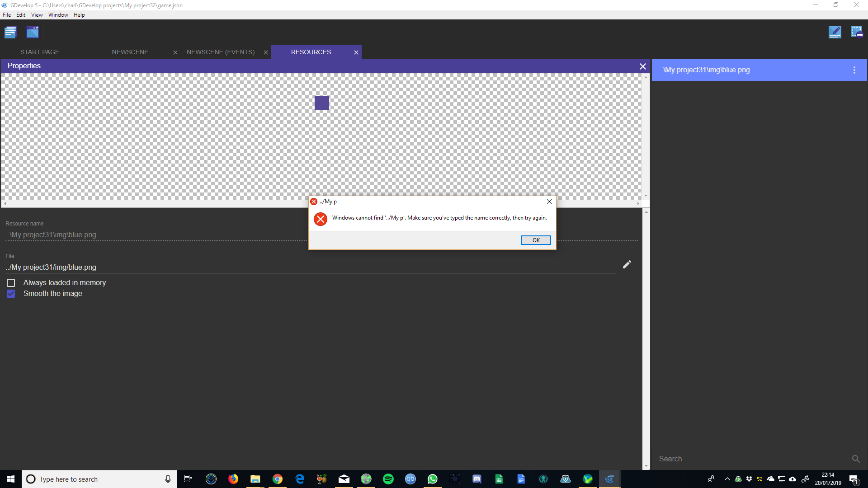
Task: Click the search magnifier icon in resources list
Action: point(856,459)
